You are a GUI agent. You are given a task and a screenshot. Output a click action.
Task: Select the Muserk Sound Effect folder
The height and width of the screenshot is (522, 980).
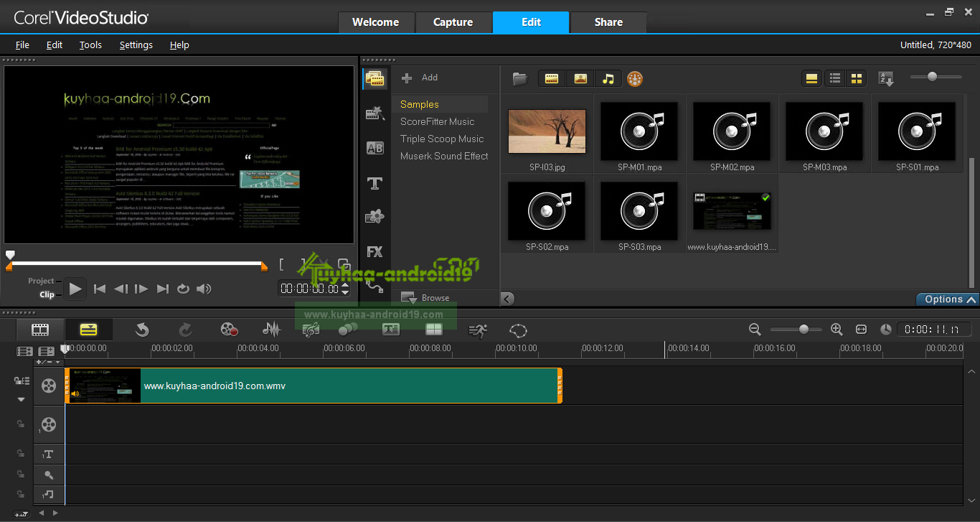click(x=444, y=156)
